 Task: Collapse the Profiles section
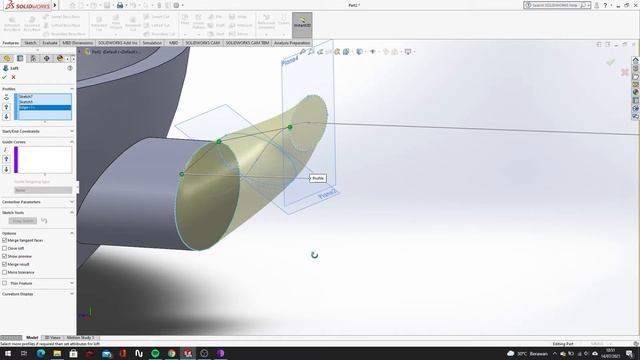72,89
